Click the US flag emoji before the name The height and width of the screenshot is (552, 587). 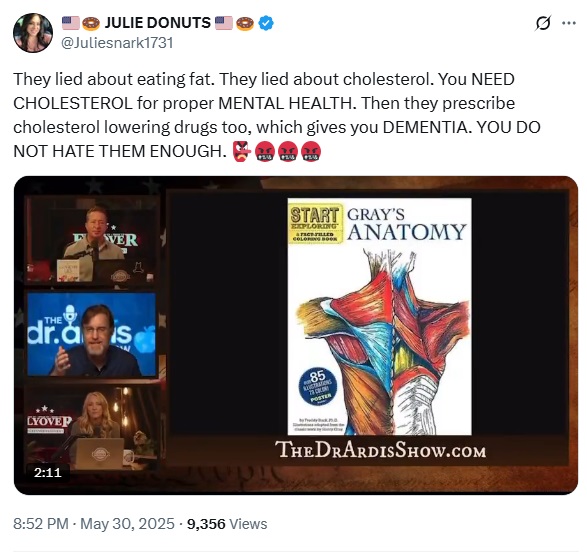pyautogui.click(x=71, y=23)
